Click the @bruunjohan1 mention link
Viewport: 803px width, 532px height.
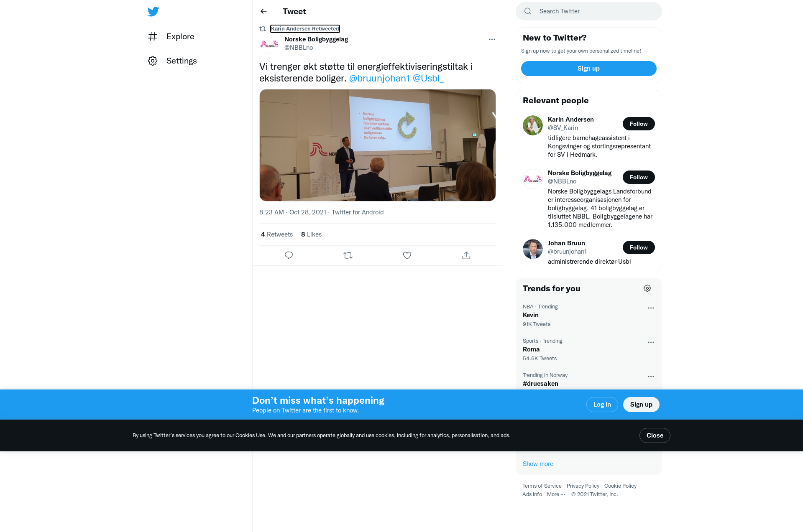click(379, 78)
